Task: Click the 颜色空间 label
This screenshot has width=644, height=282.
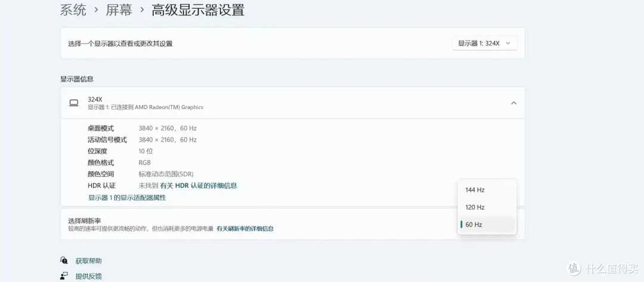Action: coord(101,174)
